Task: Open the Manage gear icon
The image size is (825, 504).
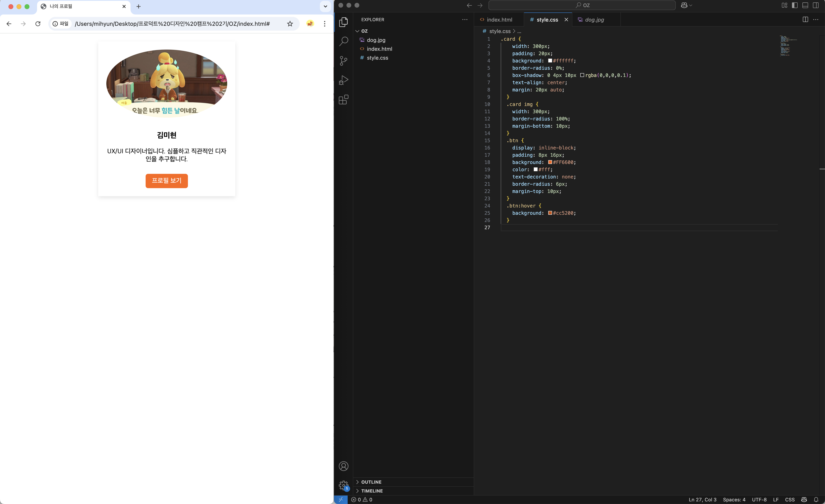Action: pyautogui.click(x=344, y=485)
